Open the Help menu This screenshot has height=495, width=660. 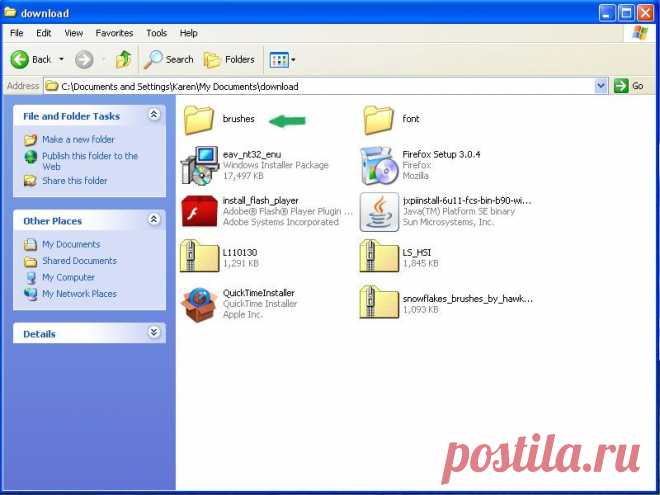coord(188,33)
